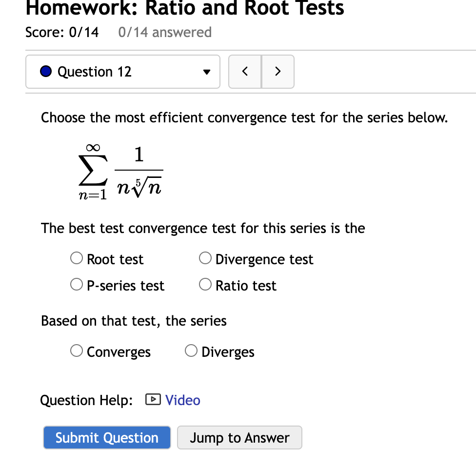This screenshot has height=467, width=476.
Task: Open the Question 12 selector dropdown
Action: pos(122,71)
